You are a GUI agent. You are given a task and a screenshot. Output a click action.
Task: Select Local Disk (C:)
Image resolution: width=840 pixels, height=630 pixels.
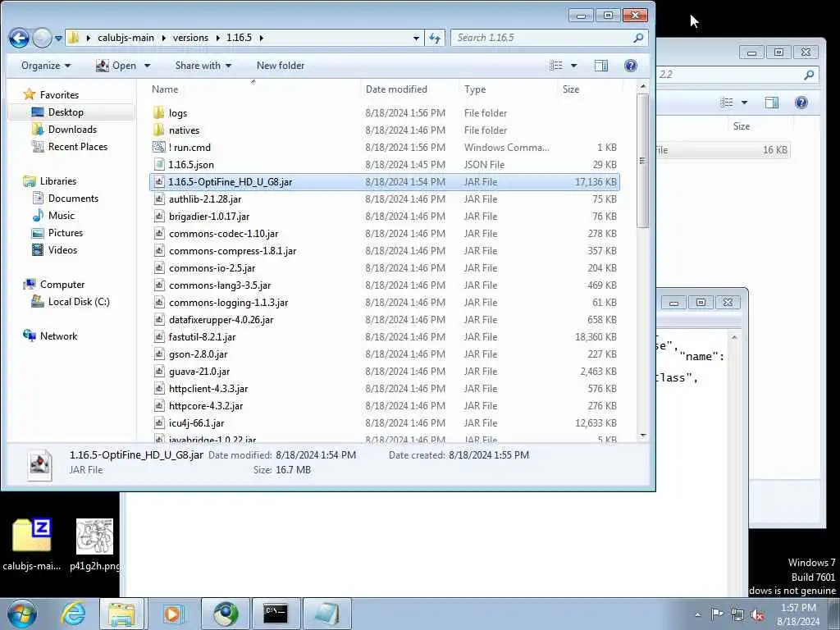coord(79,302)
